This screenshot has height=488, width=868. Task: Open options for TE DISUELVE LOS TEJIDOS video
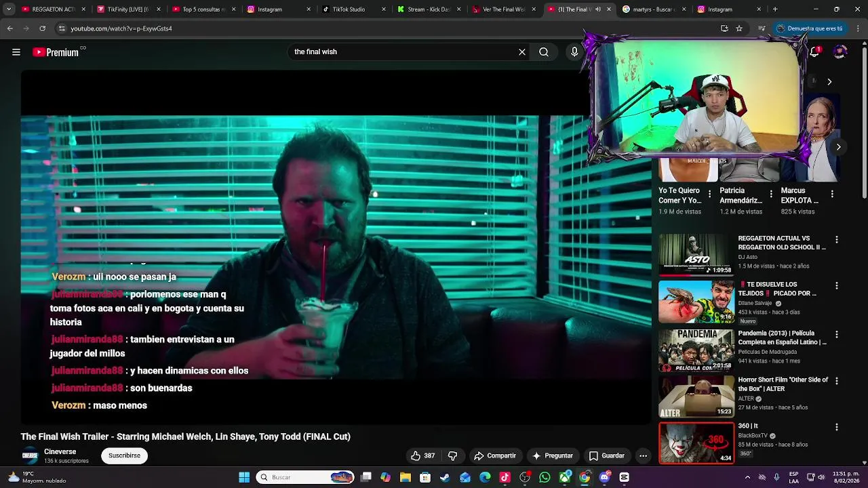tap(836, 286)
